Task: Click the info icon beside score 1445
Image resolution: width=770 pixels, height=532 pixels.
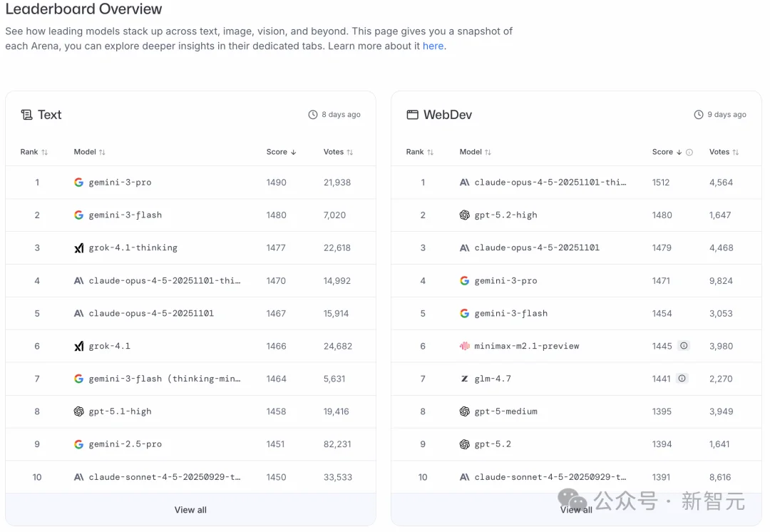Action: coord(684,346)
